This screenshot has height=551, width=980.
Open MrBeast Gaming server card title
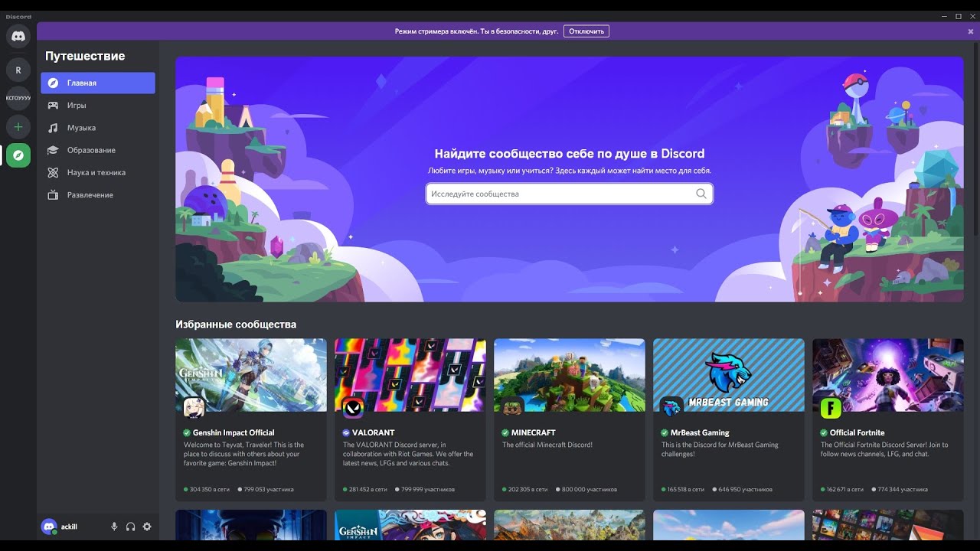[x=700, y=432]
